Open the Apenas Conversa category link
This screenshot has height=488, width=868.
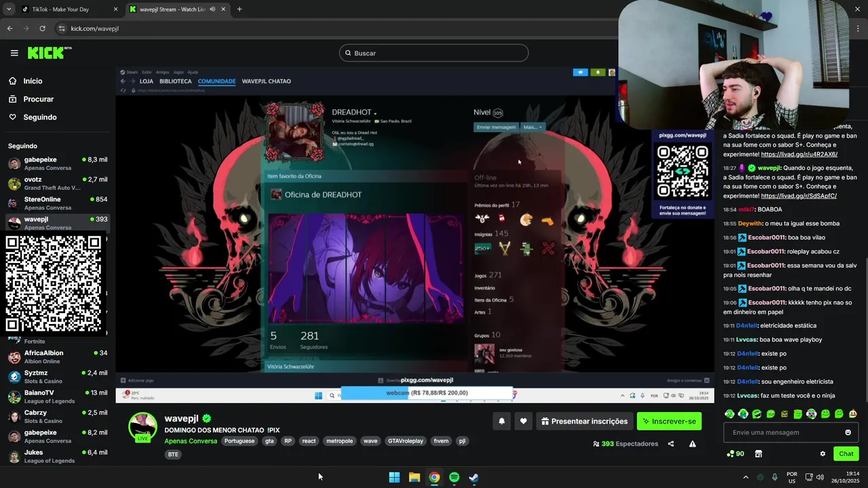[191, 441]
